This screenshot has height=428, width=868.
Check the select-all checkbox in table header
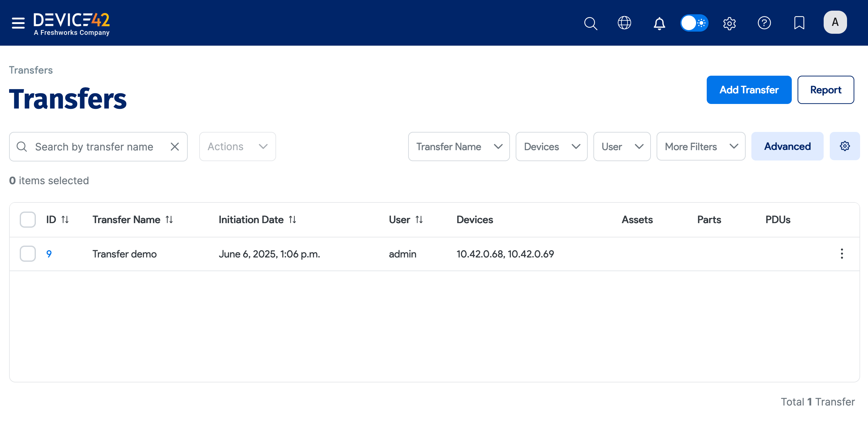point(28,219)
